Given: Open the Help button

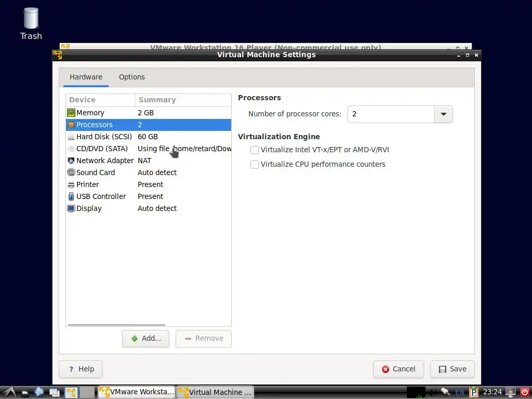Looking at the screenshot, I should tap(81, 369).
